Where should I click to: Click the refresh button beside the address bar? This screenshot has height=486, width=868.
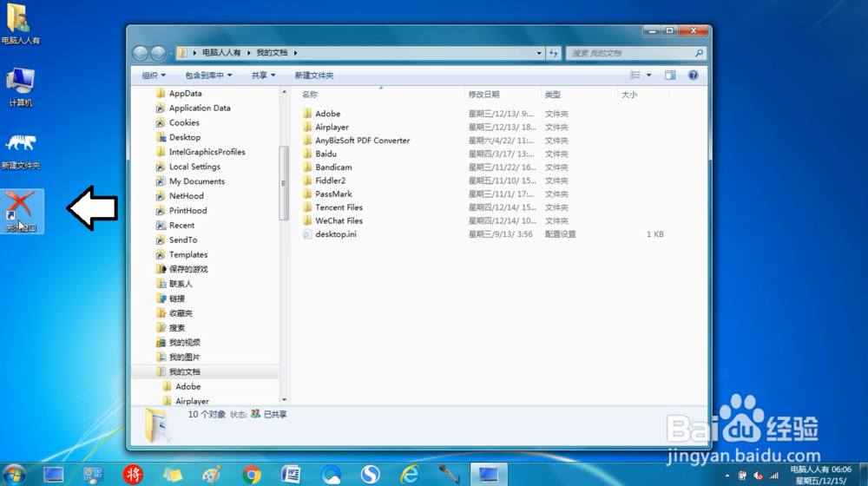pyautogui.click(x=554, y=53)
